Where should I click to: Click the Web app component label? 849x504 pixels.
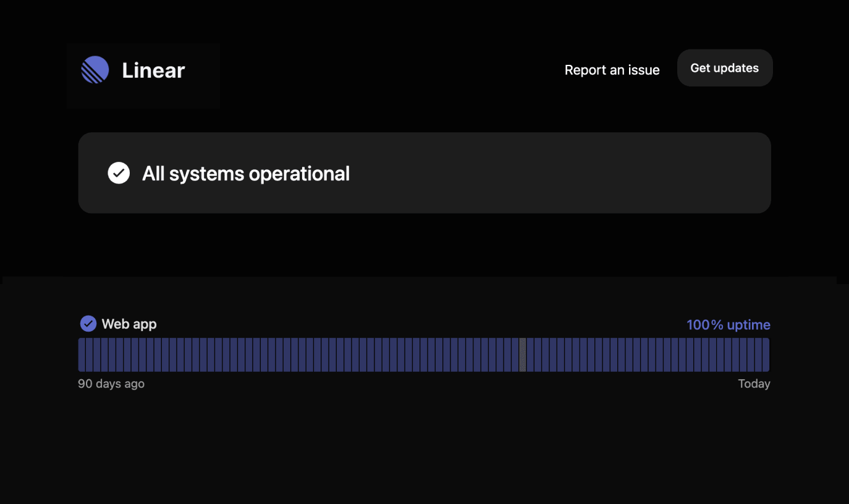(x=129, y=324)
